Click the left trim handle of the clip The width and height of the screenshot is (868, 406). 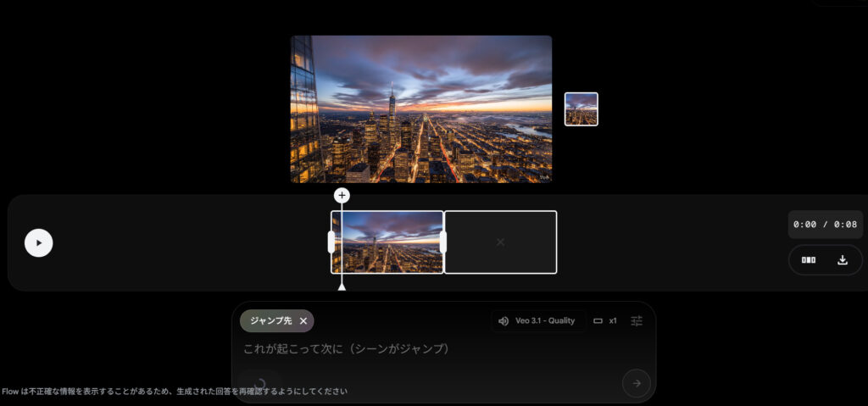[x=331, y=242]
